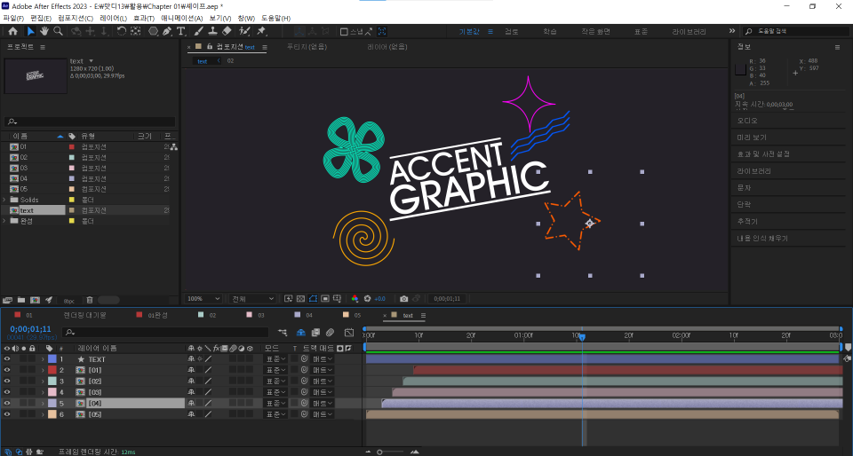Open blend mode dropdown for TEXT layer
853x456 pixels.
click(276, 359)
